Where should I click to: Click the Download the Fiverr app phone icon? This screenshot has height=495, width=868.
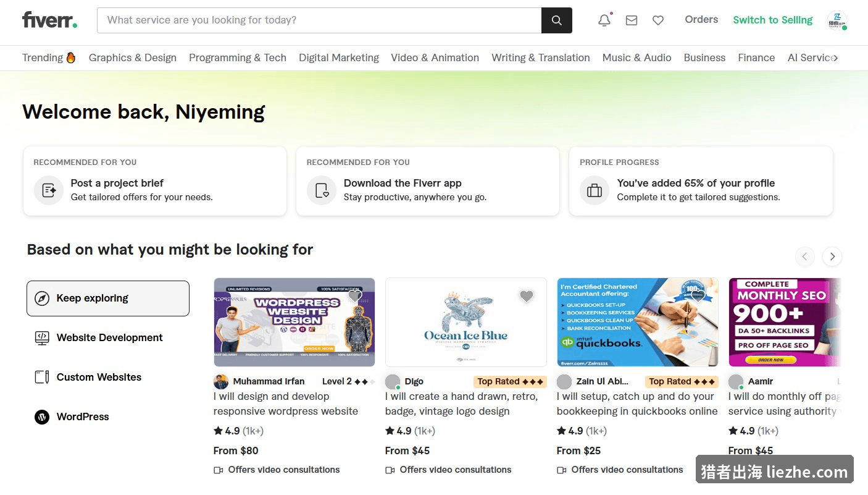pos(322,190)
